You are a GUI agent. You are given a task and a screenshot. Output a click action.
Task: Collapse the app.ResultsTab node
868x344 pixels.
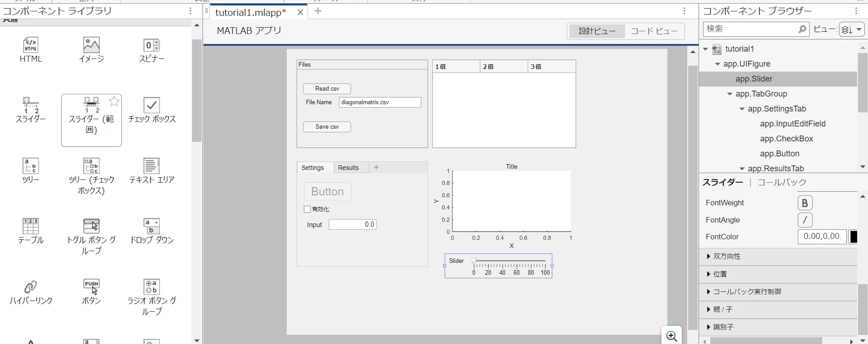pyautogui.click(x=742, y=169)
